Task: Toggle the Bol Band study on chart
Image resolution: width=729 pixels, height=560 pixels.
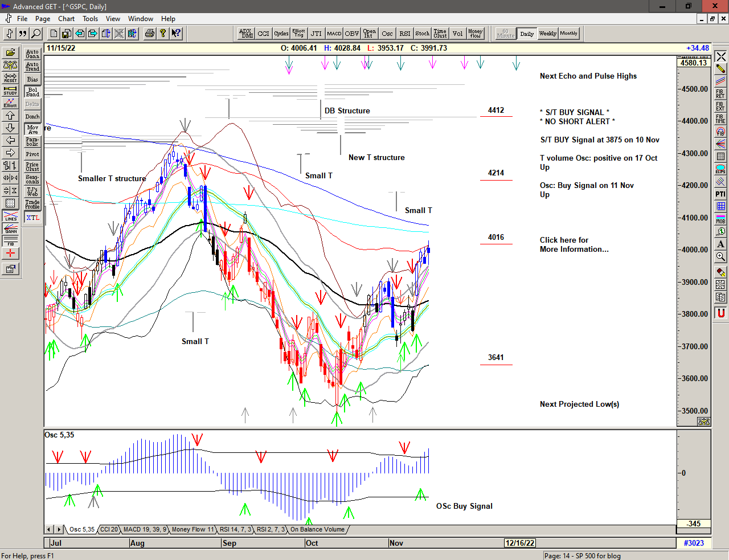Action: (x=32, y=92)
